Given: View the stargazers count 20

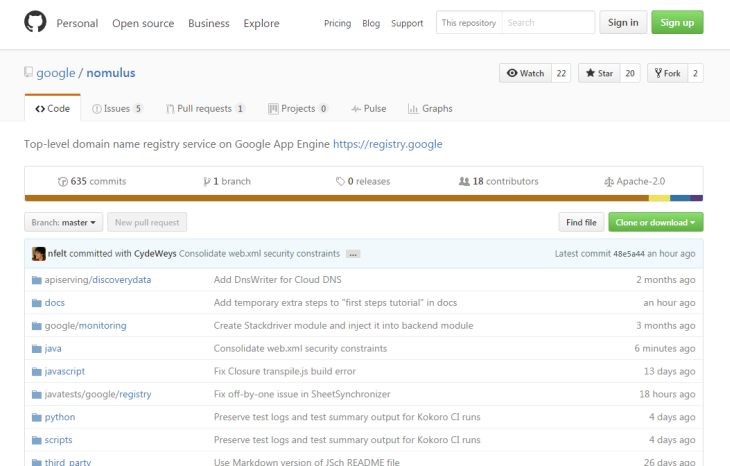Looking at the screenshot, I should tap(630, 73).
